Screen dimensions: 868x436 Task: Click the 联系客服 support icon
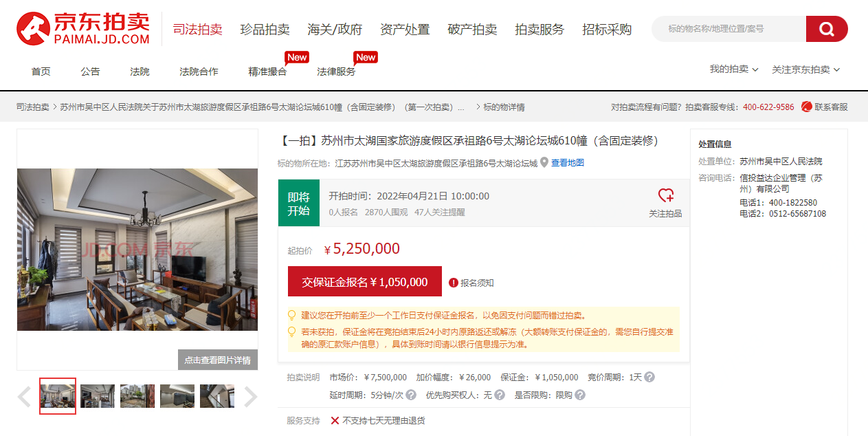pos(807,107)
